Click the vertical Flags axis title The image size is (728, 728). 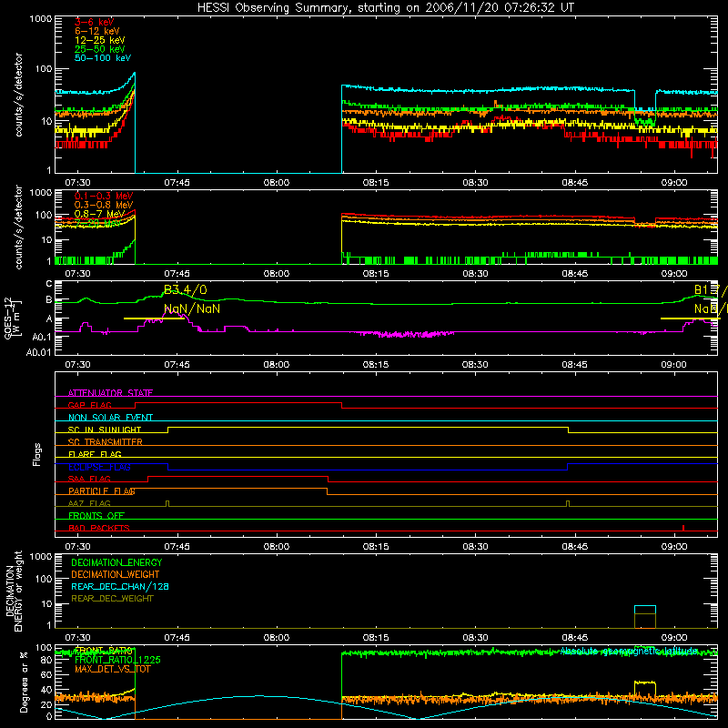coord(37,454)
